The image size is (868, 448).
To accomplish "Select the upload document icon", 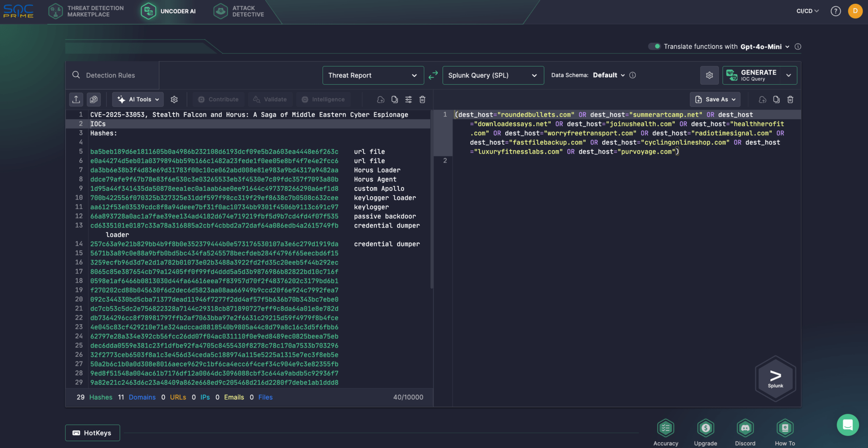I will pos(76,99).
